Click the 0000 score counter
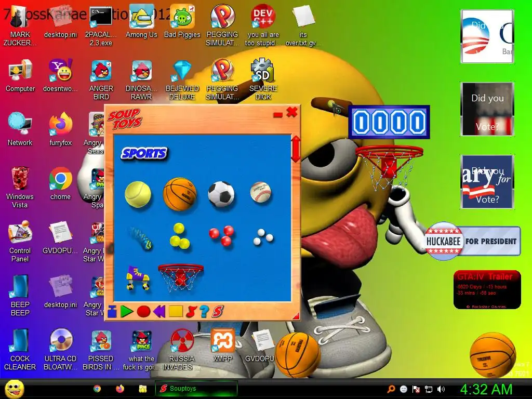 [x=389, y=122]
